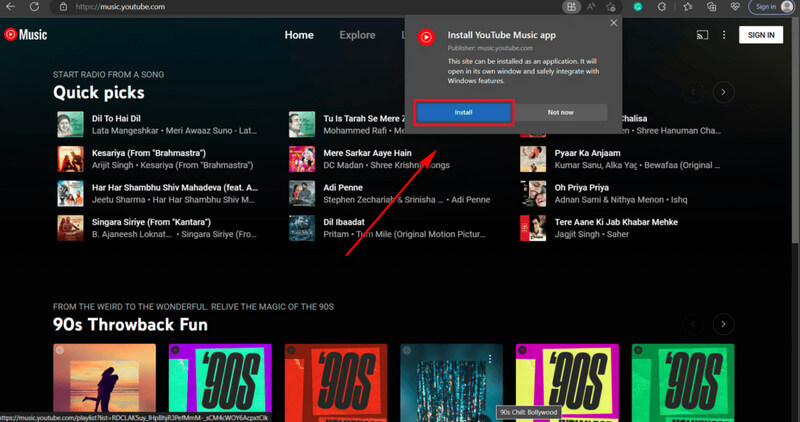This screenshot has width=800, height=422.
Task: Open the three-dot settings menu
Action: click(724, 35)
